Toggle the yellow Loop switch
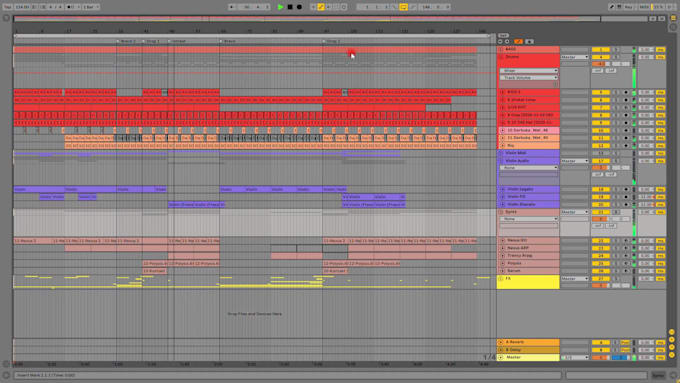 (x=403, y=7)
